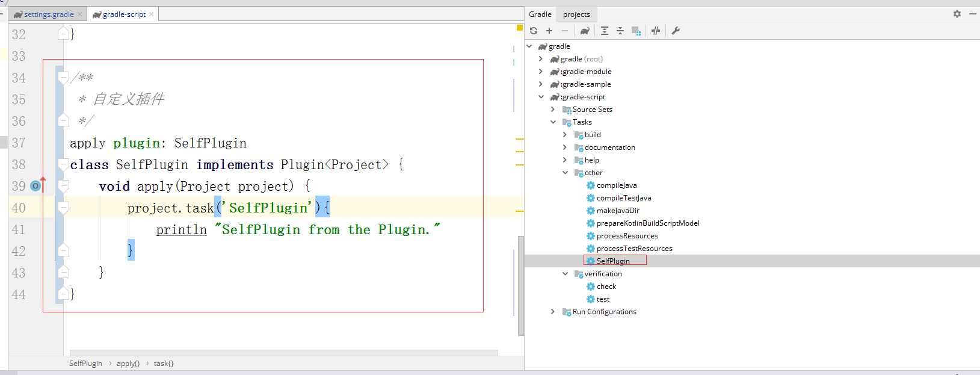
Task: Collapse all nodes in Gradle tree
Action: pyautogui.click(x=620, y=31)
